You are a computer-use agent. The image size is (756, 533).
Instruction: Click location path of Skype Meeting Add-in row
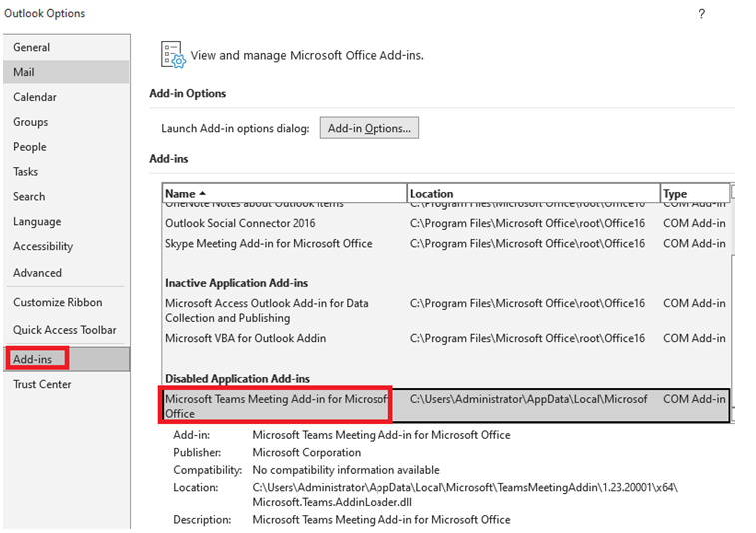pyautogui.click(x=527, y=243)
